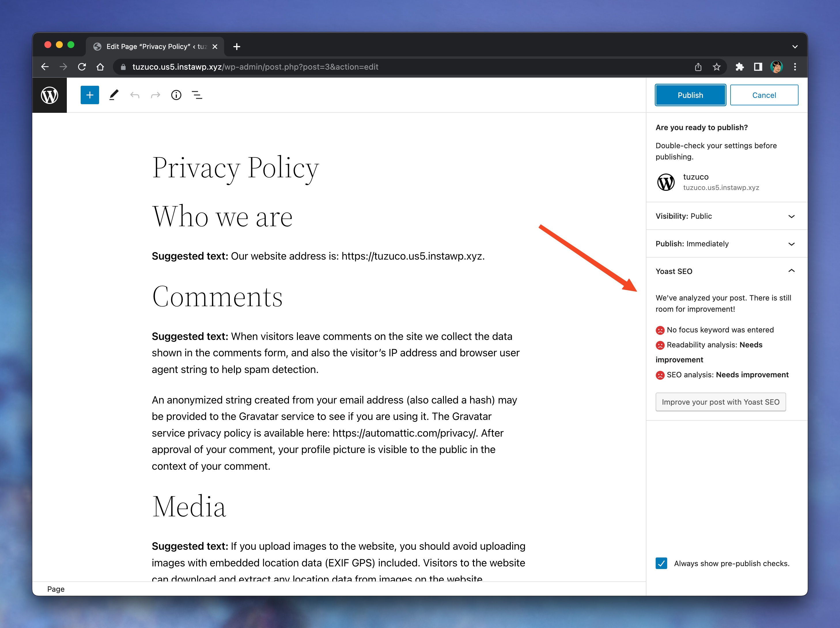The height and width of the screenshot is (628, 840).
Task: Expand the Publish: Immediately section
Action: click(x=726, y=243)
